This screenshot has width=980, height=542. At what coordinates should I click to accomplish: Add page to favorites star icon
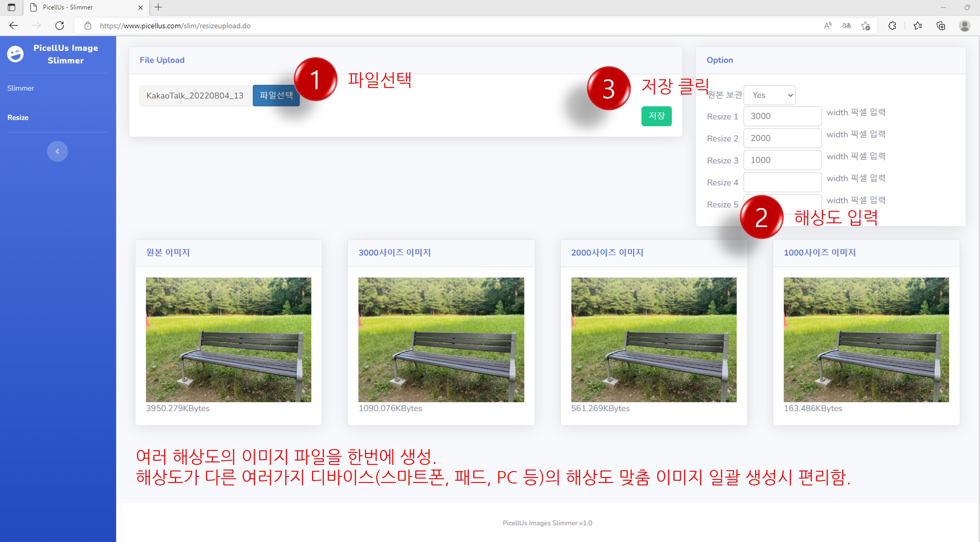click(865, 25)
